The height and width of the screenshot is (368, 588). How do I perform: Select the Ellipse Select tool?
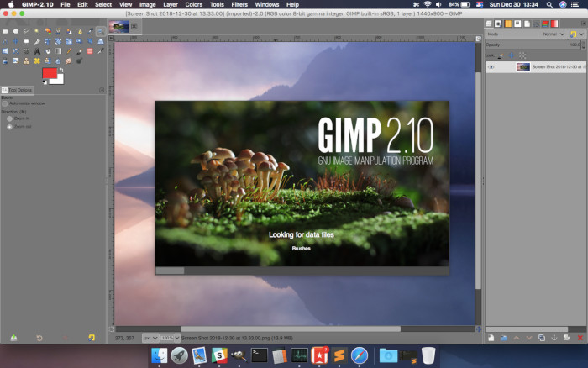16,32
